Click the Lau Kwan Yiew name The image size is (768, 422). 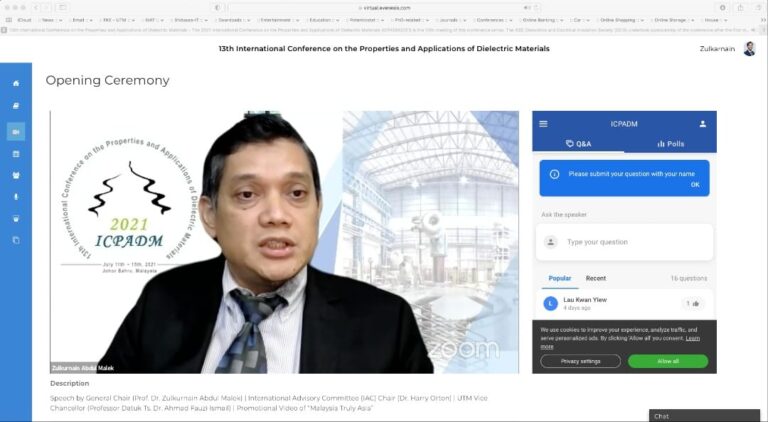pyautogui.click(x=585, y=300)
